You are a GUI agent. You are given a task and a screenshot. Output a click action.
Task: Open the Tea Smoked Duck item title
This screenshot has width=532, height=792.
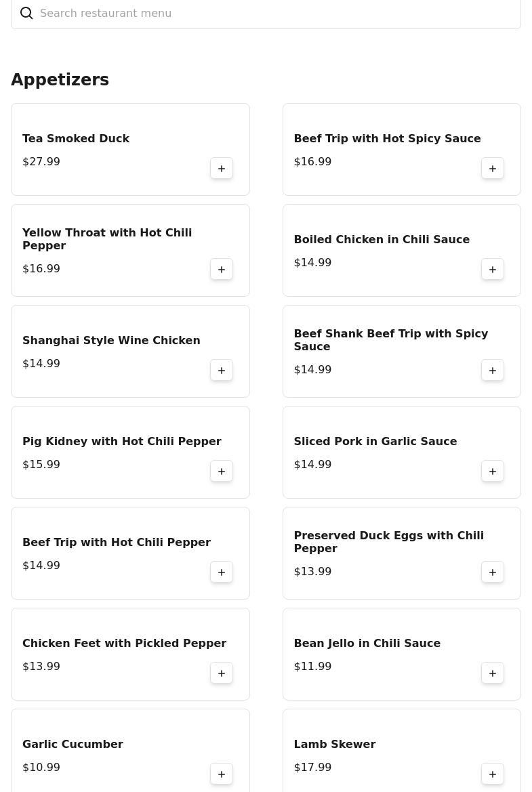coord(76,138)
